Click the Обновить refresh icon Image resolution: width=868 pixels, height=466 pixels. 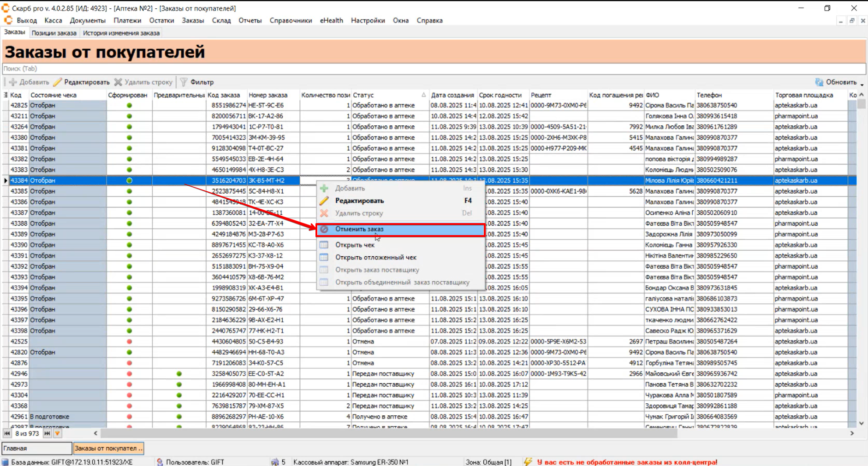pos(819,82)
